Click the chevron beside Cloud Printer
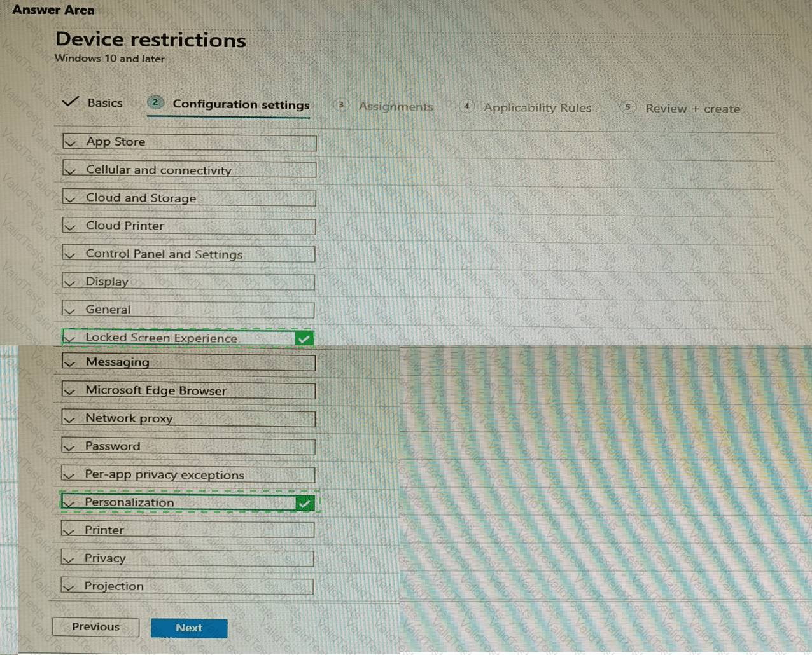The width and height of the screenshot is (812, 655). pos(71,227)
